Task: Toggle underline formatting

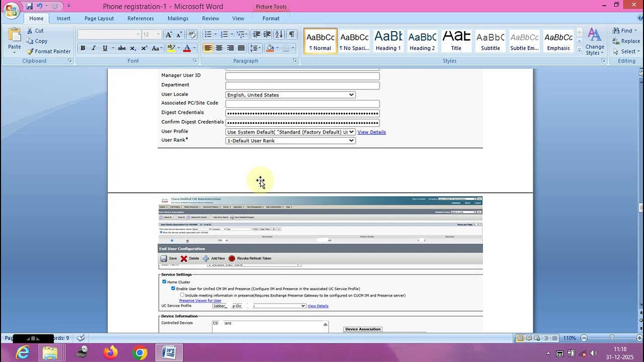Action: coord(105,48)
